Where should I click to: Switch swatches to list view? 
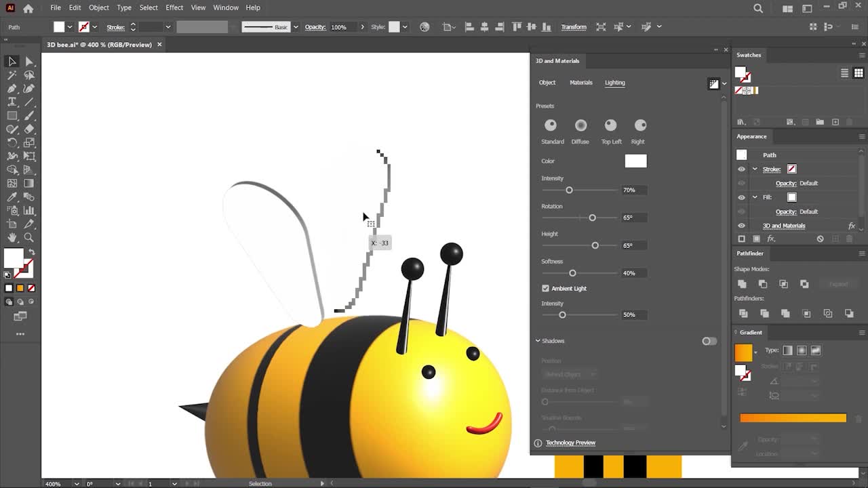tap(845, 73)
